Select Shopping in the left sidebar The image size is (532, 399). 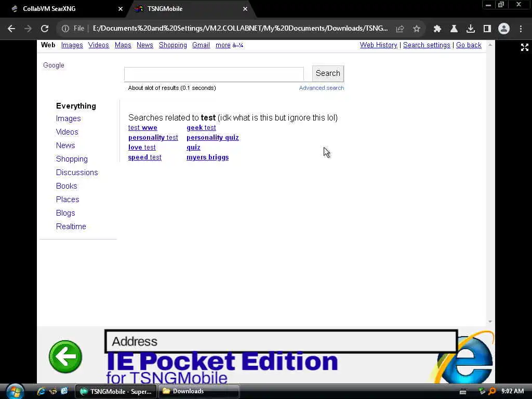(x=72, y=159)
